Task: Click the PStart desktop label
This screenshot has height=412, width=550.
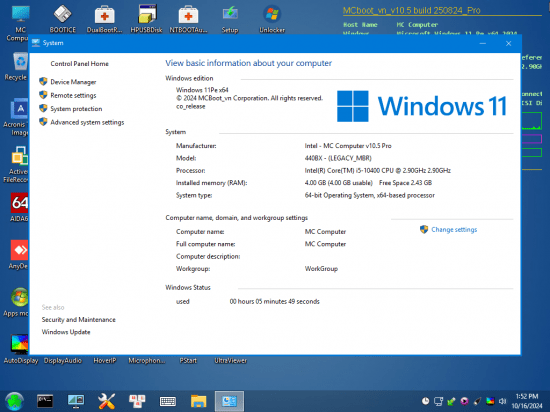Action: pos(188,360)
